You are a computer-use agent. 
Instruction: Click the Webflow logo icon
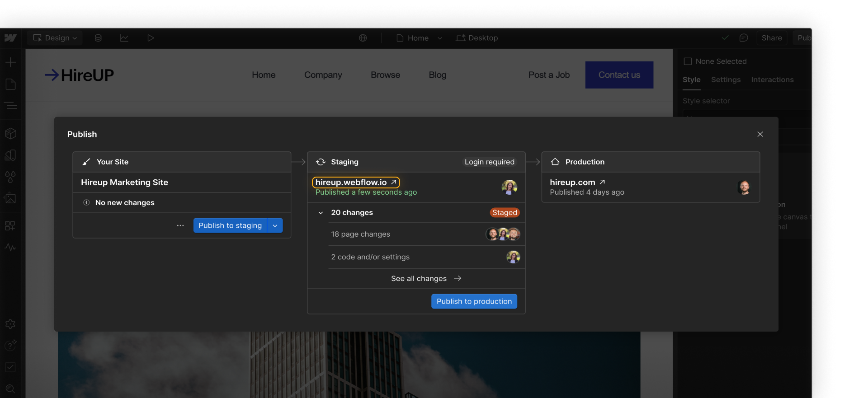10,38
